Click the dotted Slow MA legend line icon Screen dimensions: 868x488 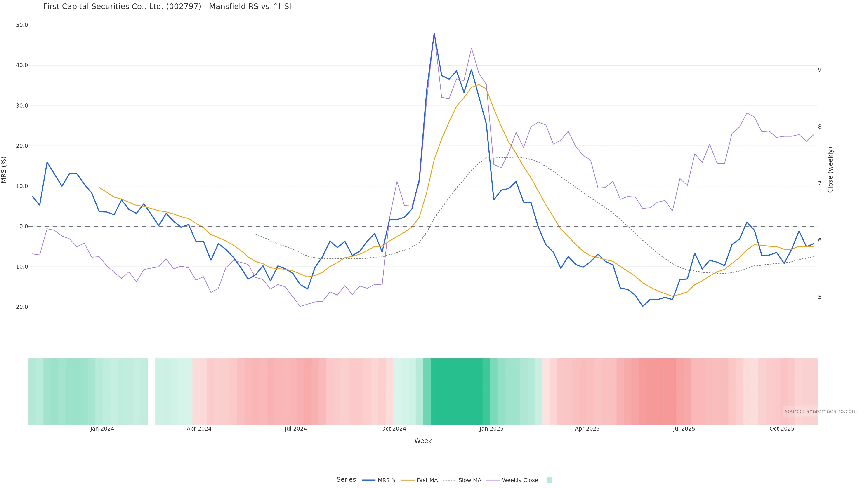(449, 480)
